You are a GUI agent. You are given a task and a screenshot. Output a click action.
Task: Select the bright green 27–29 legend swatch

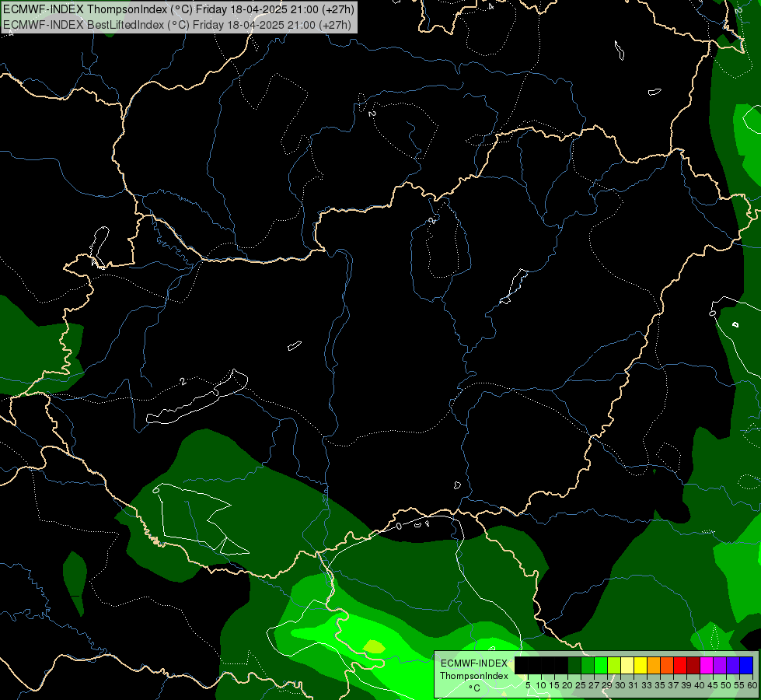pos(601,666)
